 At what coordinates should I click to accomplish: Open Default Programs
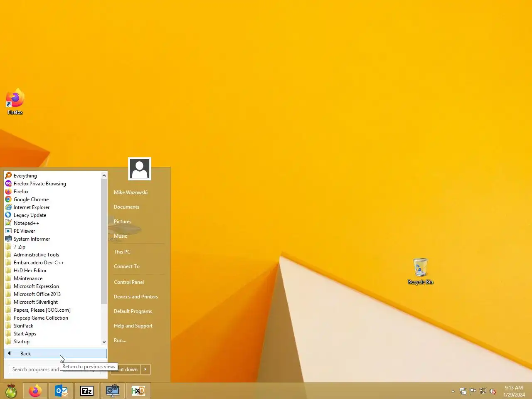(x=133, y=311)
